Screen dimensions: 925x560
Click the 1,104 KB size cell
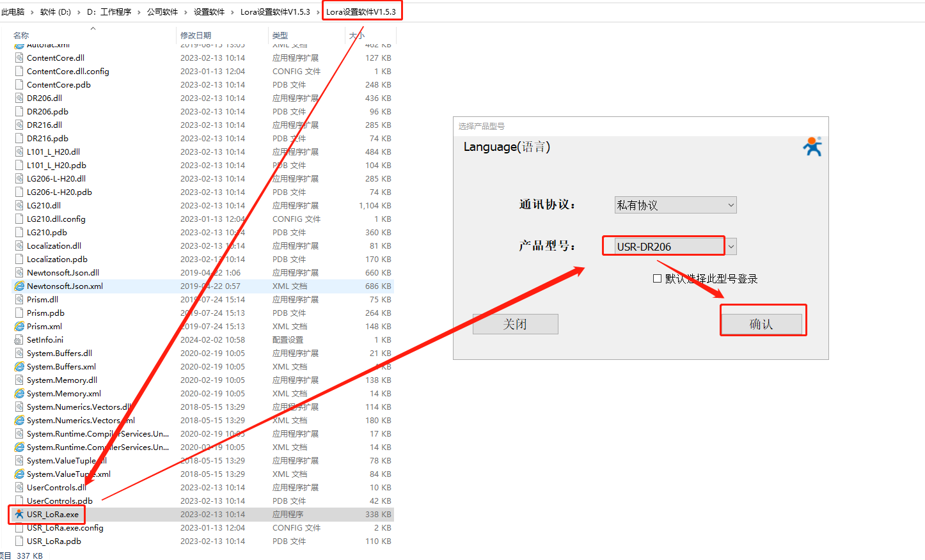pos(375,205)
